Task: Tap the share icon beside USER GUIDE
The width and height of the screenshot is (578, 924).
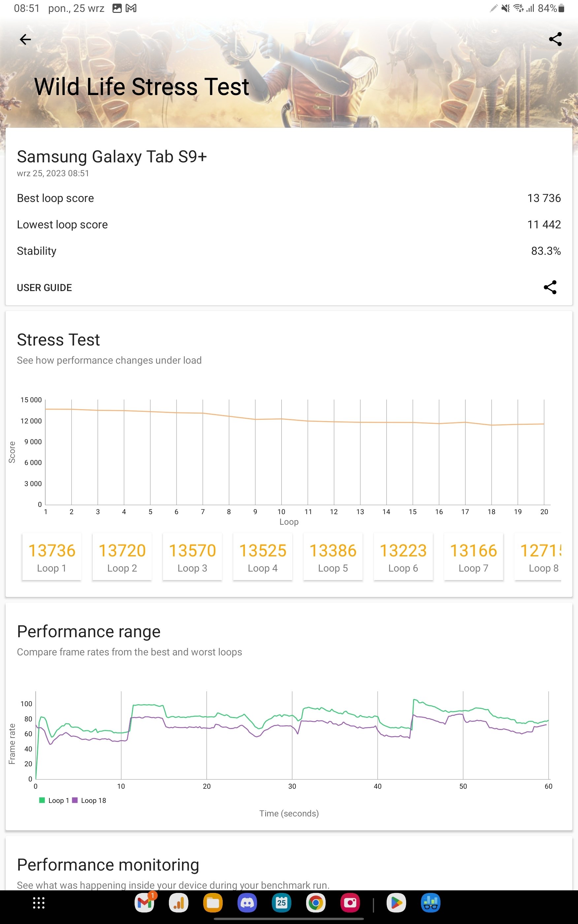Action: tap(550, 287)
